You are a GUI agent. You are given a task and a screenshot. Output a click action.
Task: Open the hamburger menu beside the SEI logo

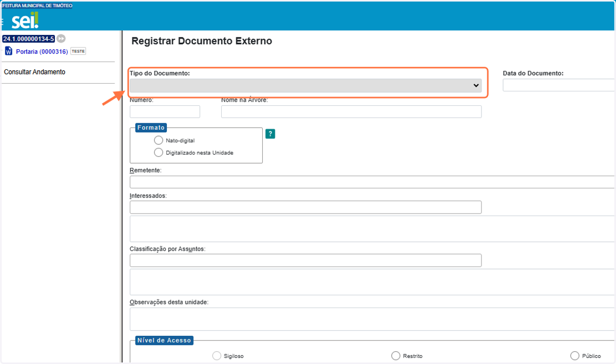[2, 22]
